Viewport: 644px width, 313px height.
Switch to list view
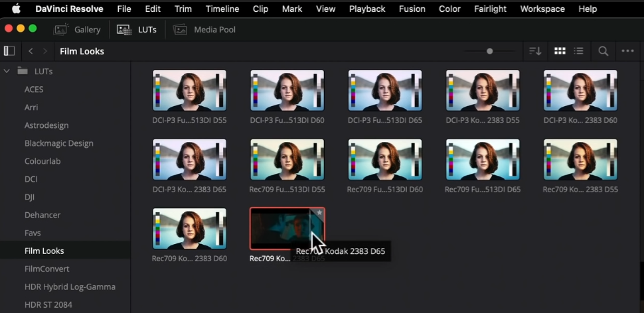[x=579, y=51]
